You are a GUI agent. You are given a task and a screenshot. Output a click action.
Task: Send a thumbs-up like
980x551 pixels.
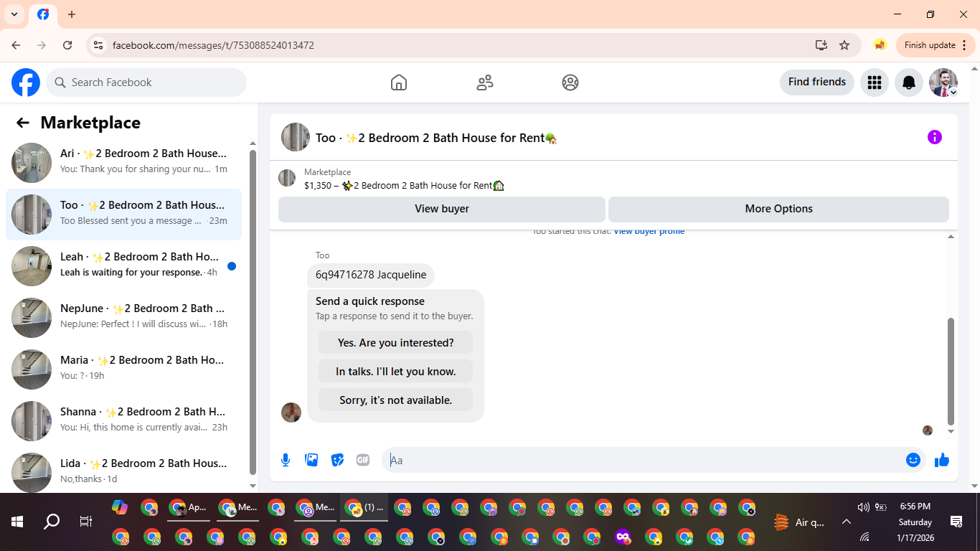[x=942, y=460]
